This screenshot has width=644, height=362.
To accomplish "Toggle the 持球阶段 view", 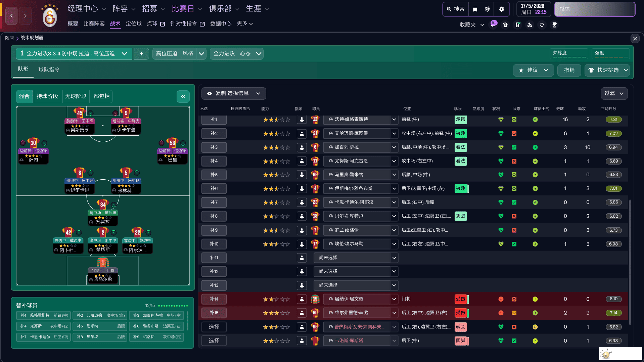I will [47, 96].
